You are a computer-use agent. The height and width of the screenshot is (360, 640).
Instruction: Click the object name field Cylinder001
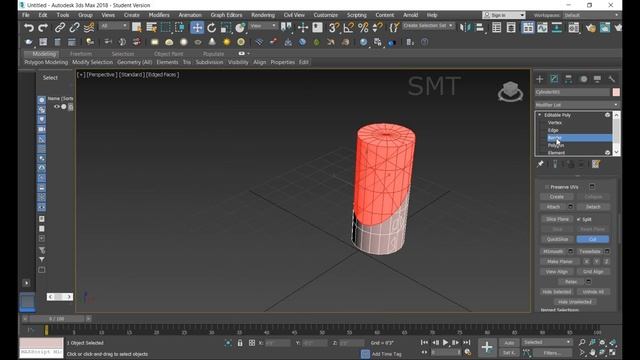572,92
